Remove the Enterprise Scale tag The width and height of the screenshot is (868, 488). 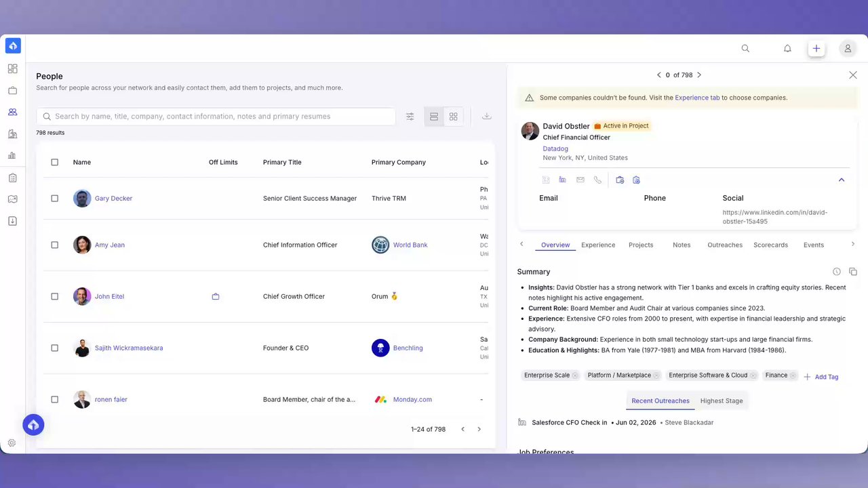tap(575, 375)
